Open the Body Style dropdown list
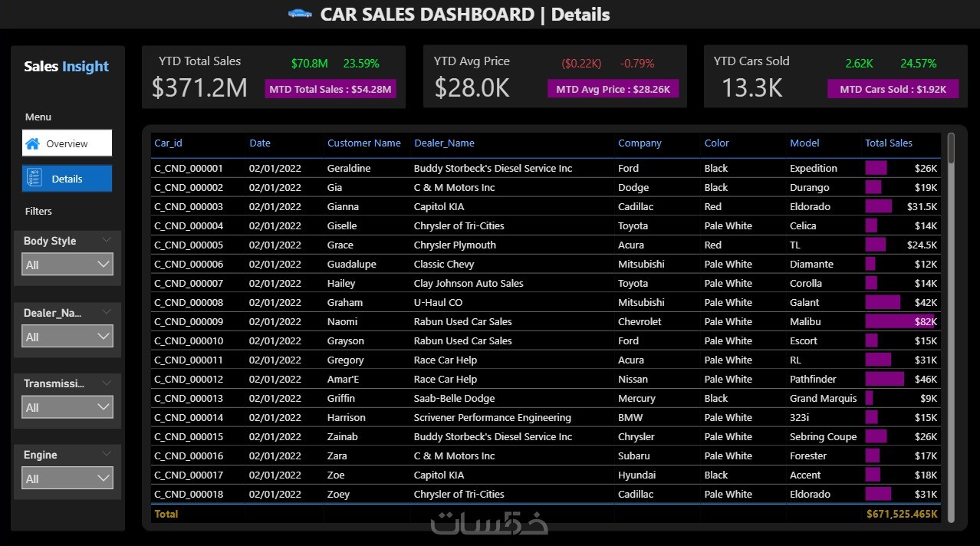Screen dimensions: 980x546 [x=67, y=265]
